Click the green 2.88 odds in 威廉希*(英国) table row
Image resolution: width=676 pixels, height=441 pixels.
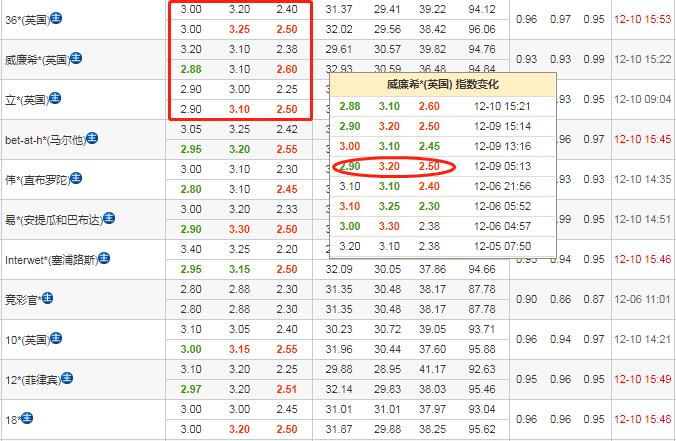click(x=191, y=69)
